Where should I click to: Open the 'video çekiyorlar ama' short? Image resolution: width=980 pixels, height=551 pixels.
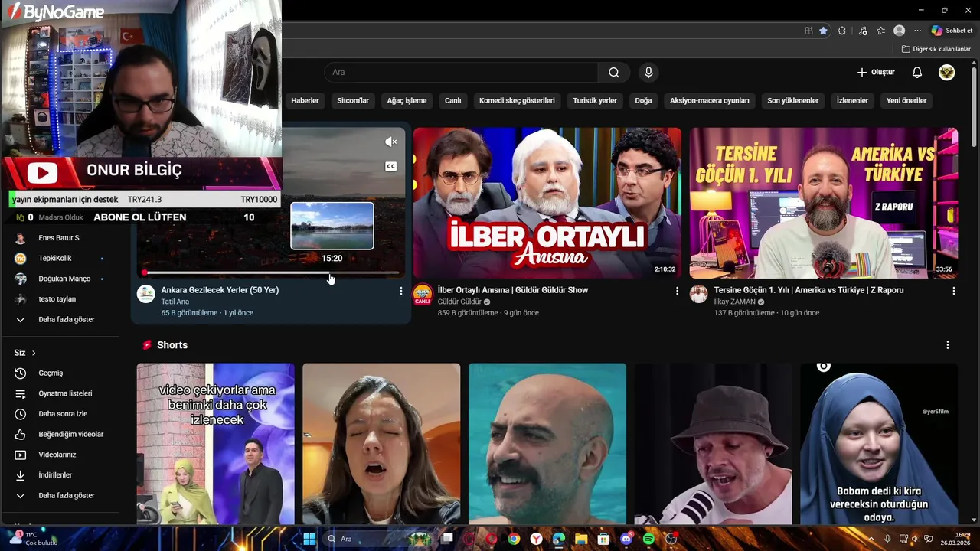pos(215,444)
